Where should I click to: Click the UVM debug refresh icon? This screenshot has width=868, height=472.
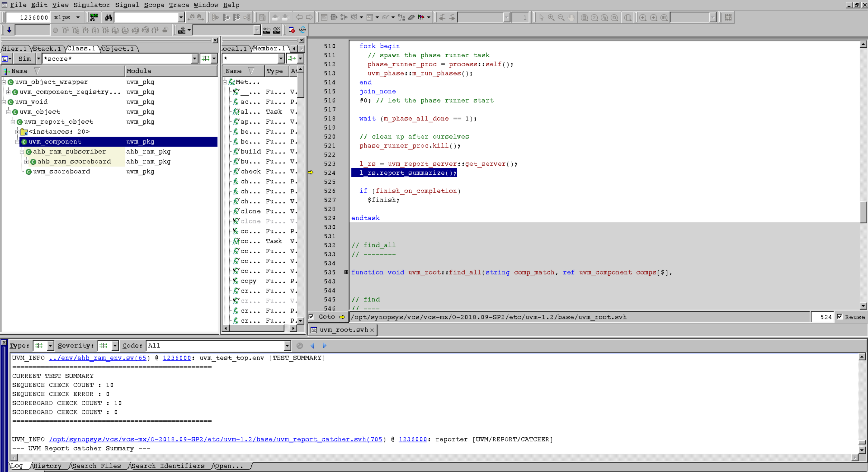pyautogui.click(x=303, y=30)
